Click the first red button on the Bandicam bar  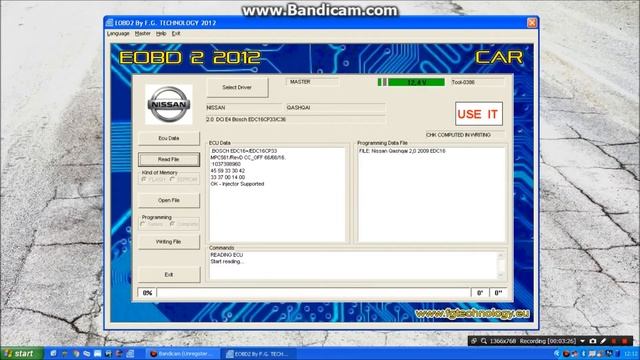click(613, 341)
